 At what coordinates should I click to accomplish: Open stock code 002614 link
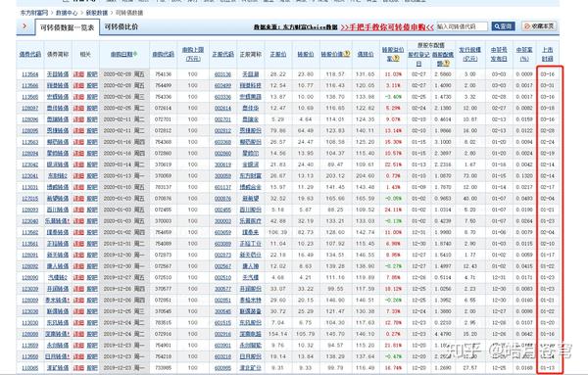pos(222,109)
